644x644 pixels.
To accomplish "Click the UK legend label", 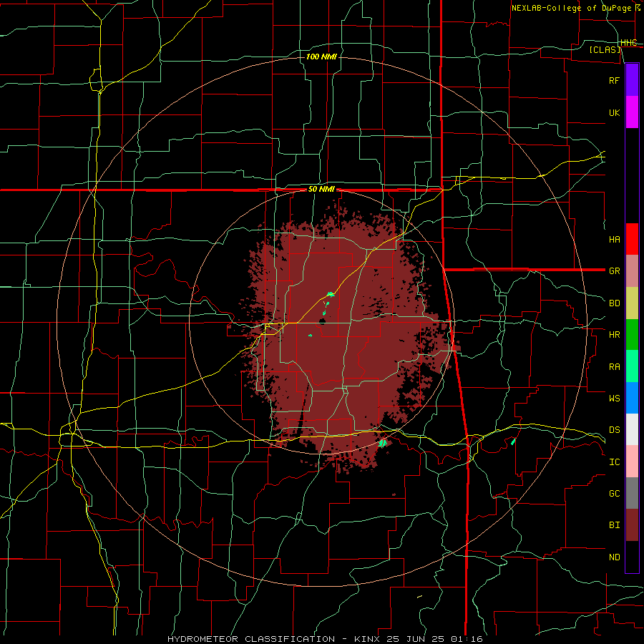I will (614, 112).
